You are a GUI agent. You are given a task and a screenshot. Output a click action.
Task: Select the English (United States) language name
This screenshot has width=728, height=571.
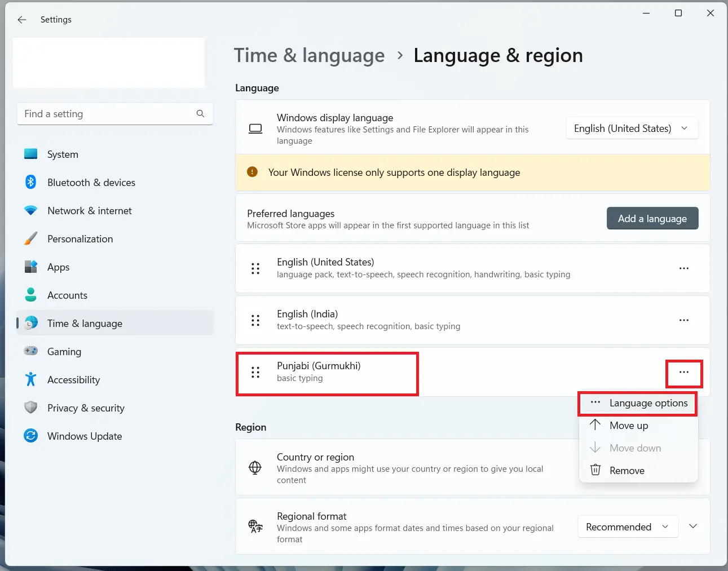tap(325, 262)
